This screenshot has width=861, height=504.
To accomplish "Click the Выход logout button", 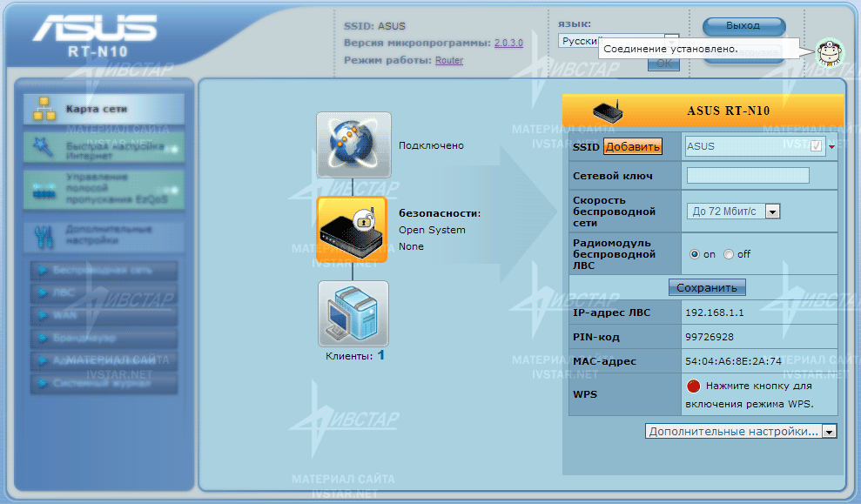I will point(744,26).
